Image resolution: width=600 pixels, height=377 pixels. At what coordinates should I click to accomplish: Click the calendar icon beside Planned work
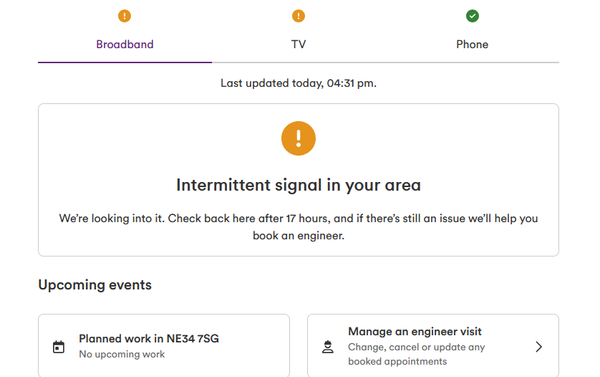[x=59, y=347]
